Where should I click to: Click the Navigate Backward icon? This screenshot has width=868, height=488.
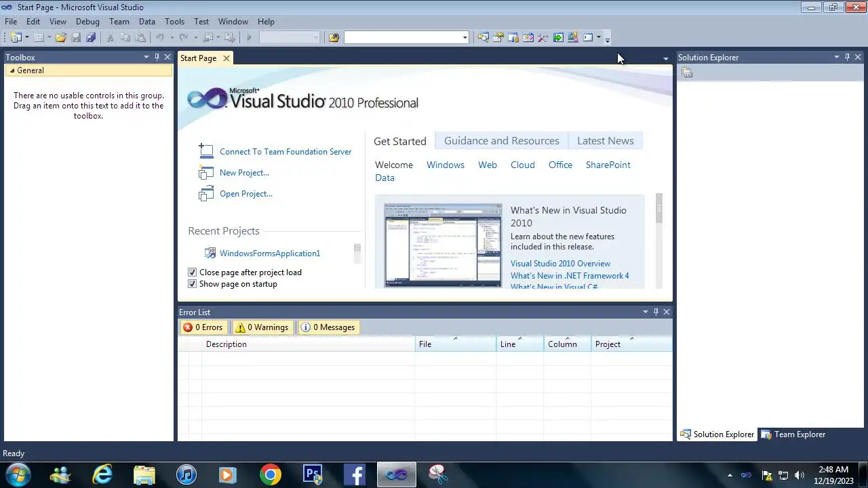(x=208, y=38)
